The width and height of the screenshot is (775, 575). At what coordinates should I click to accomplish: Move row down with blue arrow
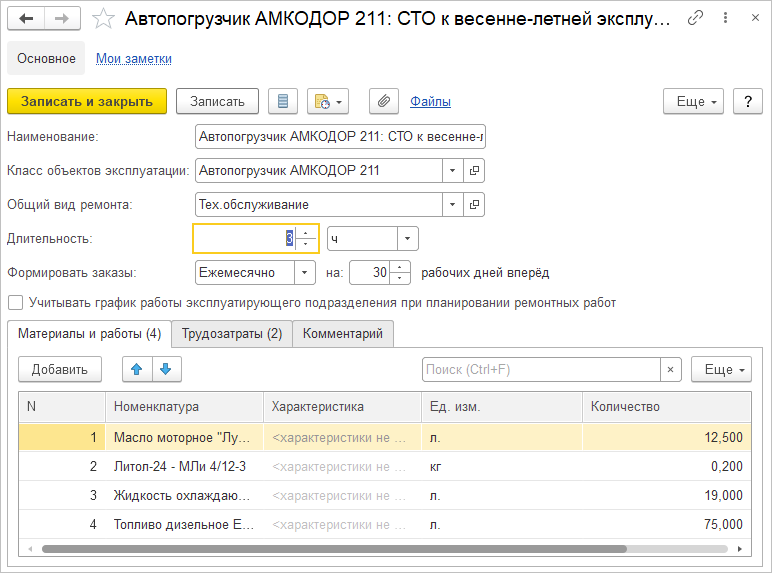[x=167, y=369]
